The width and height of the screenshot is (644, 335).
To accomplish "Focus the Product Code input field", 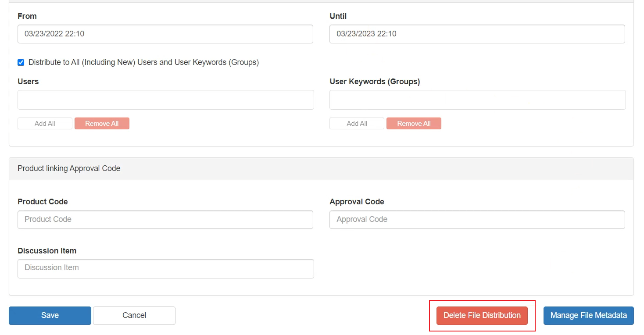I will (165, 219).
